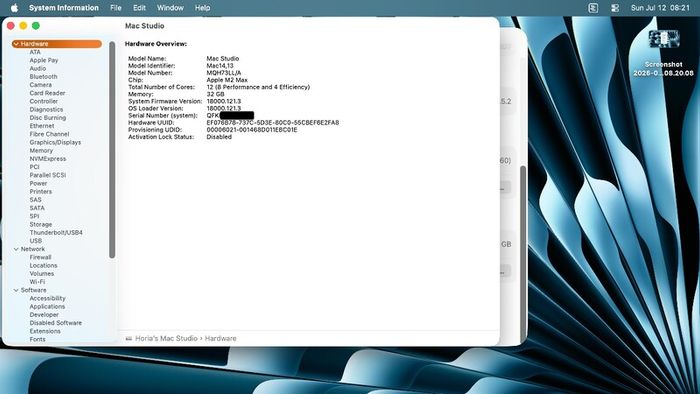The image size is (700, 394).
Task: Select Printers in the sidebar
Action: coord(41,191)
